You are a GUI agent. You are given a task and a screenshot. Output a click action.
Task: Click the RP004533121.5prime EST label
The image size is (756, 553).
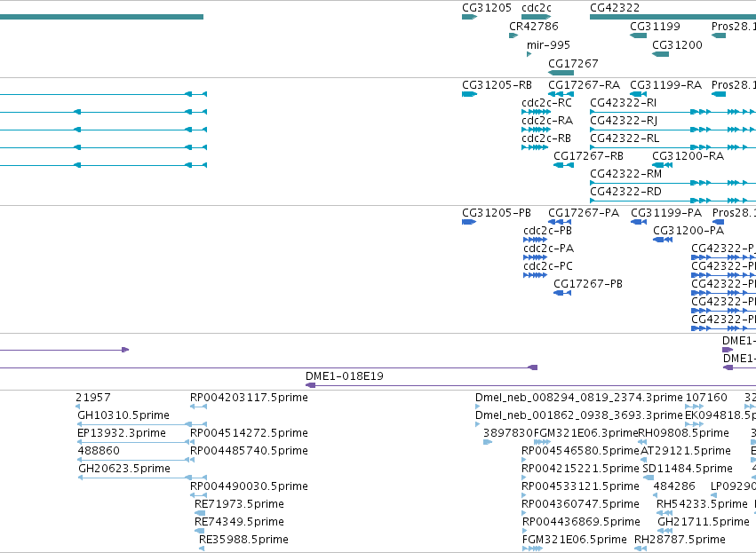[580, 486]
